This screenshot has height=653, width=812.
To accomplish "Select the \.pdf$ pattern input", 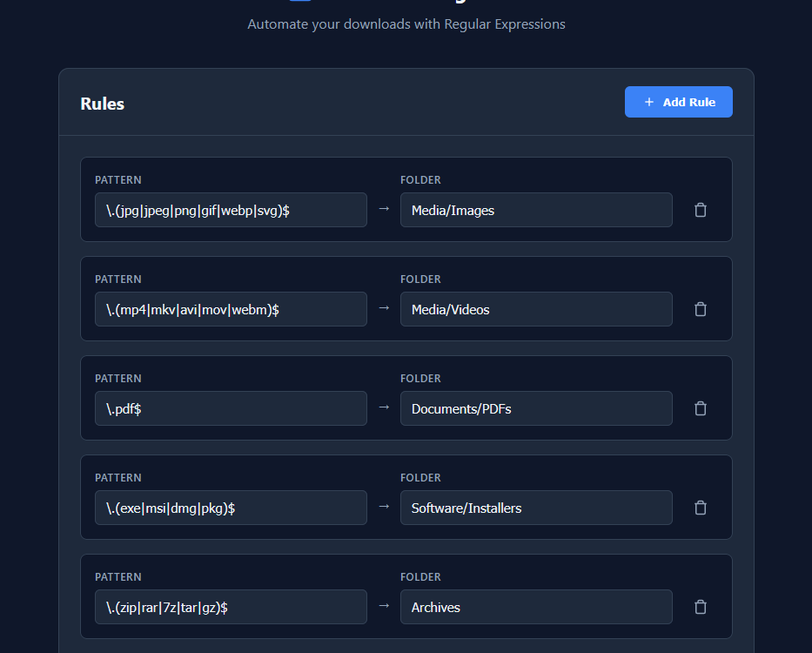I will pyautogui.click(x=231, y=408).
